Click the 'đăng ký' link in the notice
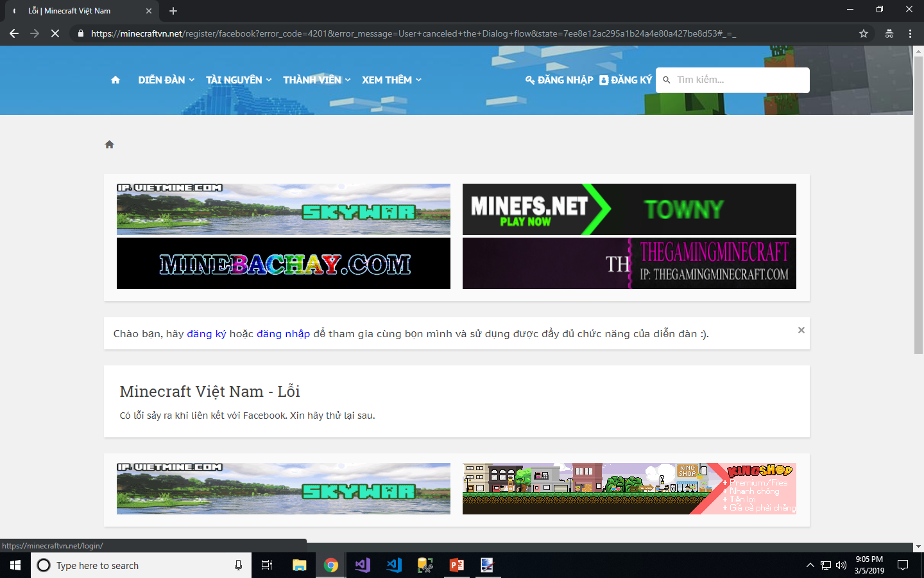This screenshot has width=924, height=578. (x=207, y=334)
